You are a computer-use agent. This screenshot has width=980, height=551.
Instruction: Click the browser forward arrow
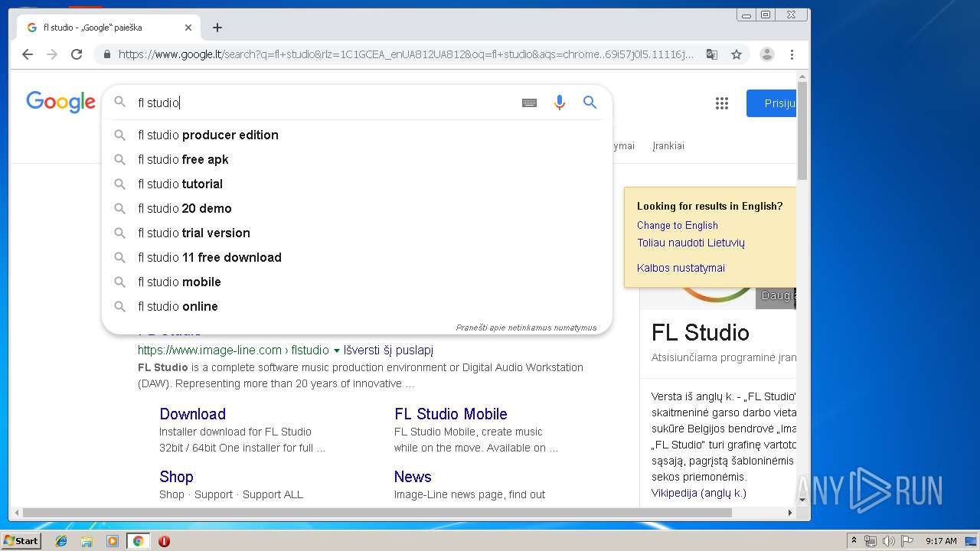click(x=52, y=54)
